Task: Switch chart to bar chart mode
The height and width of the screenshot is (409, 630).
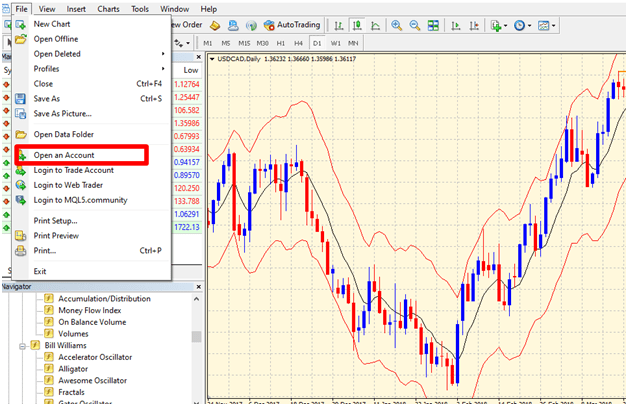Action: [x=339, y=26]
